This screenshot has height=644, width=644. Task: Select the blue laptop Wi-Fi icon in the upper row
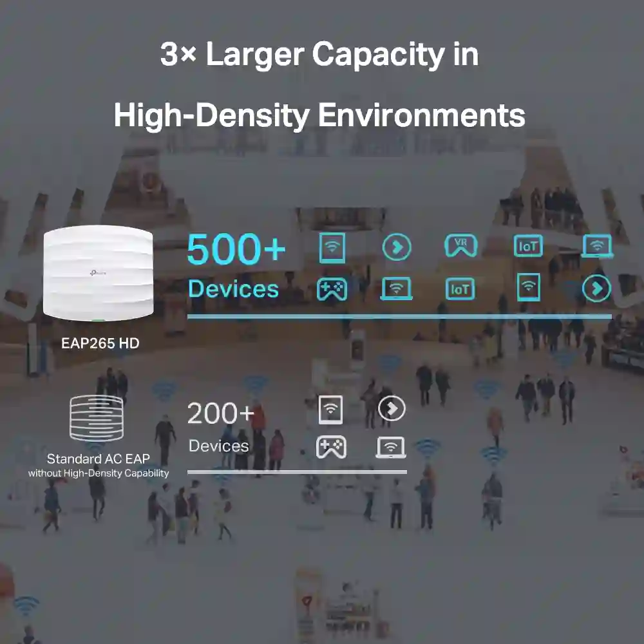(x=597, y=247)
